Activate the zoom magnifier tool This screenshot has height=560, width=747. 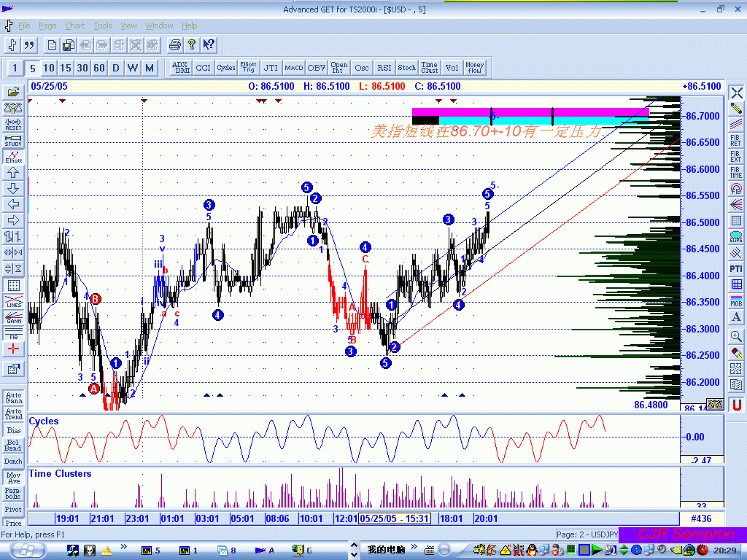736,335
